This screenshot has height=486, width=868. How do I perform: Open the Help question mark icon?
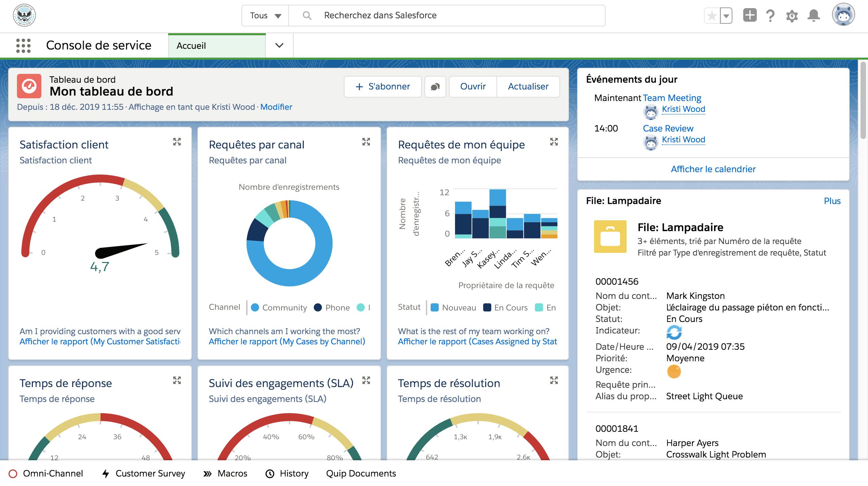coord(770,16)
